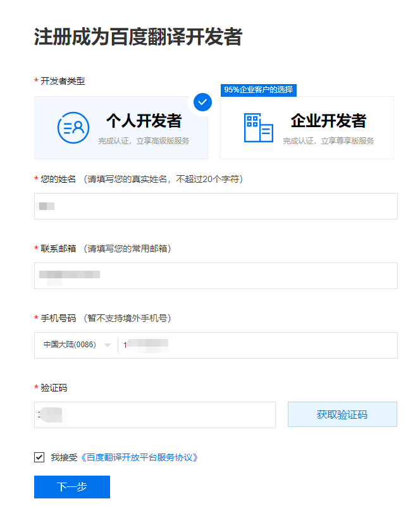Click the 开发者类型 field label
Viewport: 420px width, 518px height.
63,81
